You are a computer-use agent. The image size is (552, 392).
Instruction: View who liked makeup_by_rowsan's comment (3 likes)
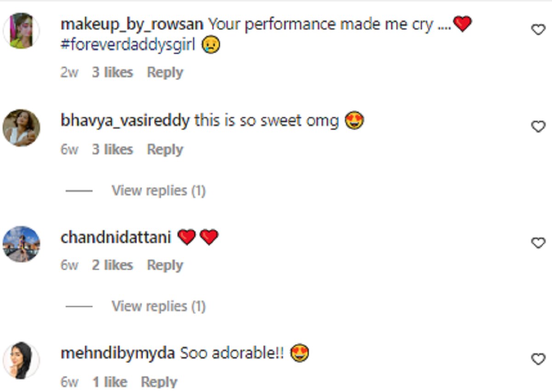click(x=112, y=73)
